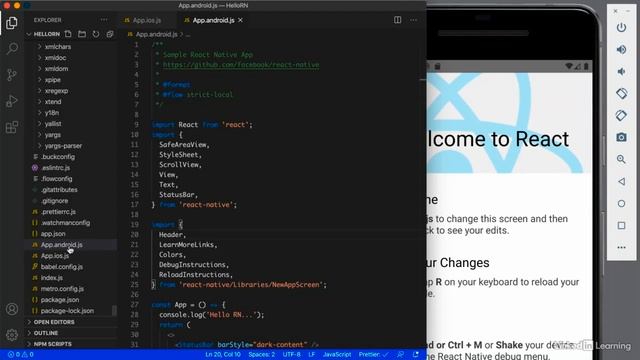This screenshot has height=360, width=640.
Task: Open notifications bell in status bar
Action: (416, 354)
